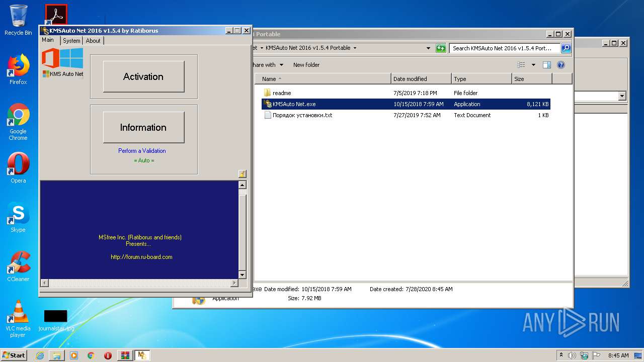Select the Text Document type cell
Viewport: 644px width, 362px height.
(472, 115)
